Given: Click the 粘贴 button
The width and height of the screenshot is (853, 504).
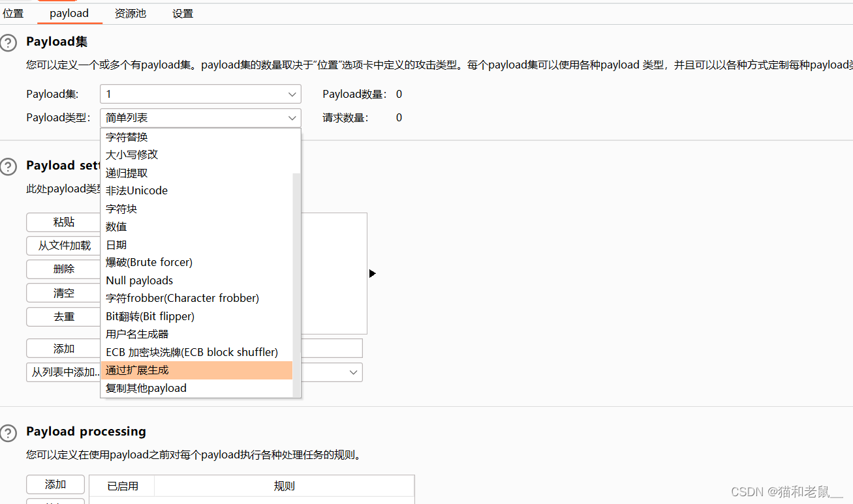Looking at the screenshot, I should pyautogui.click(x=63, y=222).
